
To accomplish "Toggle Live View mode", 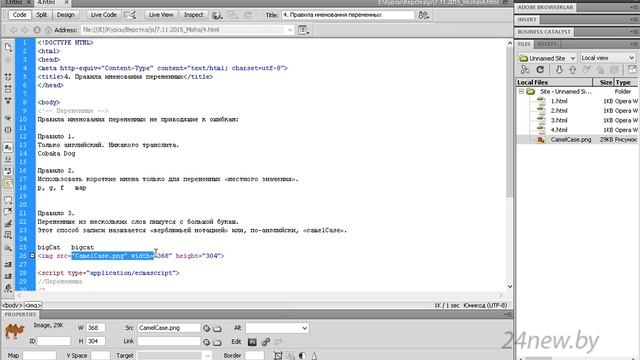I will click(161, 15).
